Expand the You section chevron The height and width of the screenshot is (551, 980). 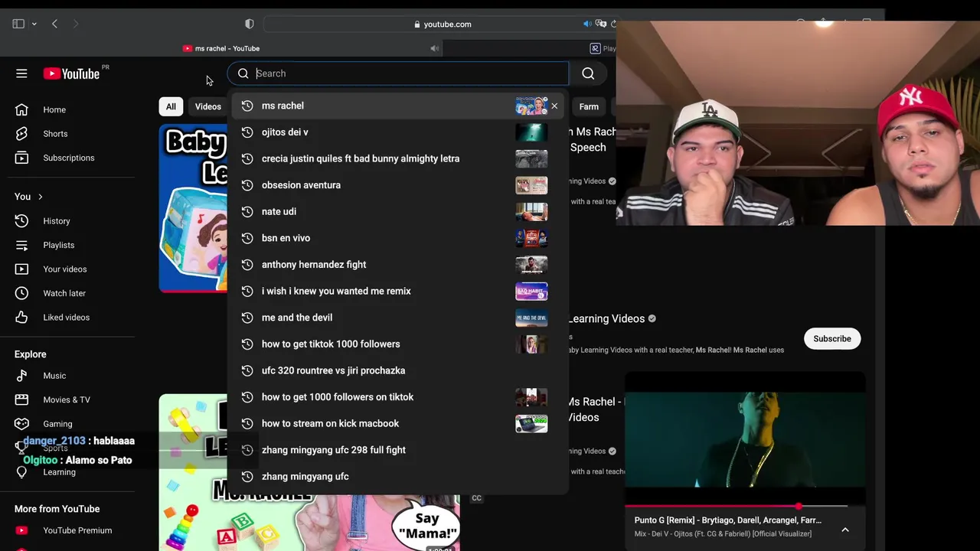point(40,197)
